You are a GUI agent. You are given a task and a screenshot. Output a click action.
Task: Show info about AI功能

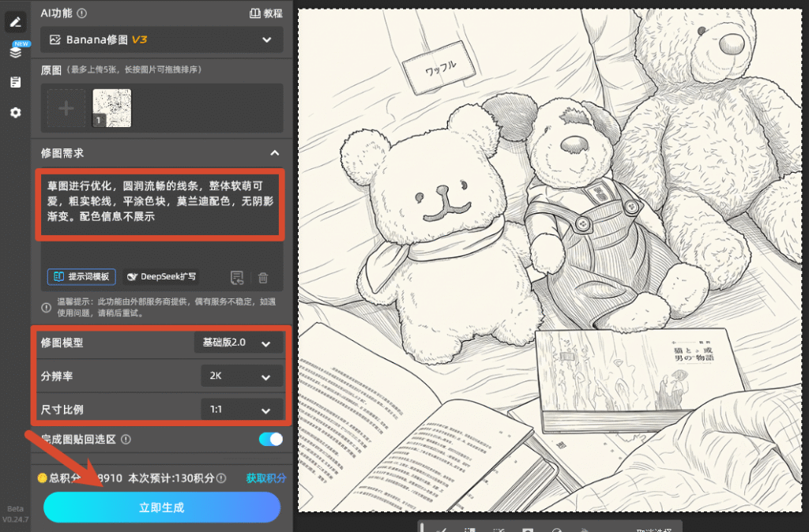pyautogui.click(x=81, y=13)
